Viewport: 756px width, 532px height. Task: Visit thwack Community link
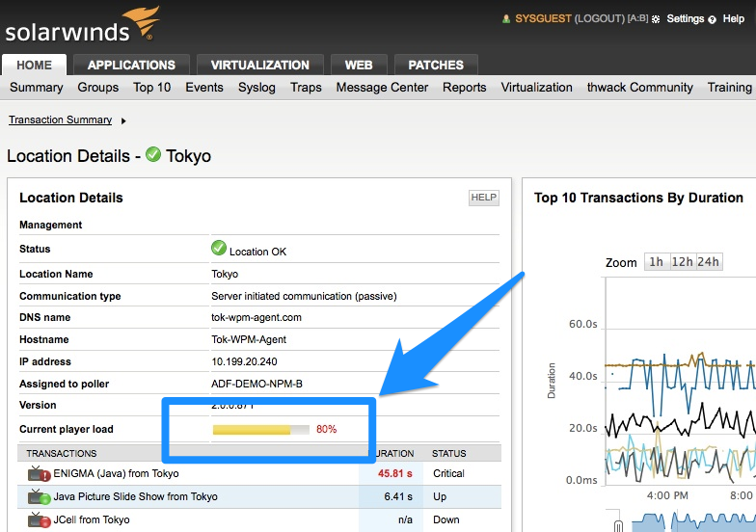click(640, 87)
